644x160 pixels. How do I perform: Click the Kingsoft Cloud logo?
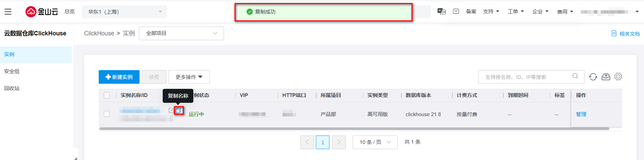42,12
